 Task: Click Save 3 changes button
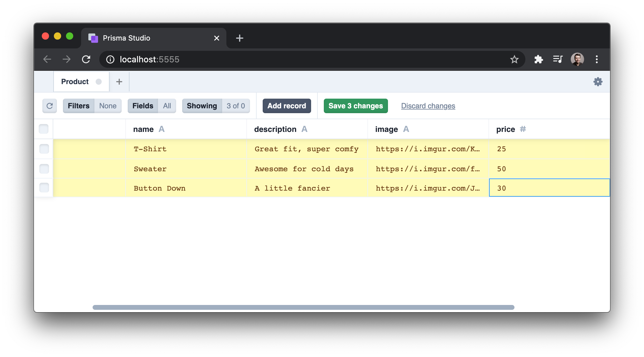tap(356, 106)
